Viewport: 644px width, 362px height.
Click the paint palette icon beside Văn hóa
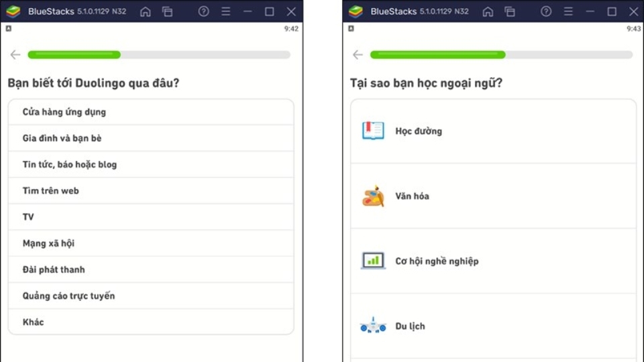point(373,196)
